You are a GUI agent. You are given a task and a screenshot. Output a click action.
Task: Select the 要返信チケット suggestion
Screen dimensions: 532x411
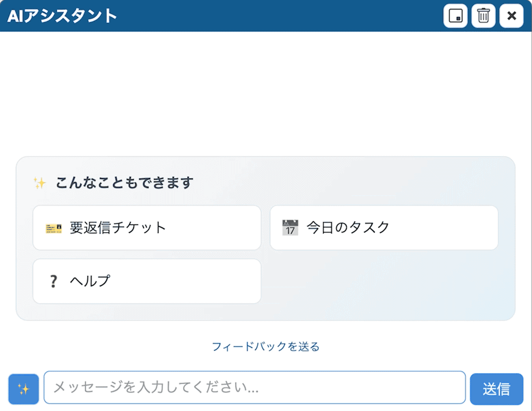[147, 228]
